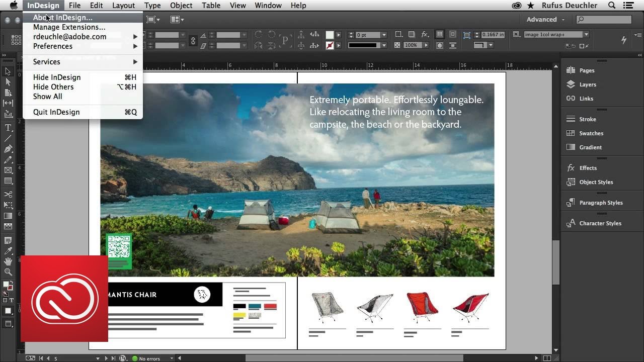
Task: Activate the Direct Selection tool
Action: point(8,82)
